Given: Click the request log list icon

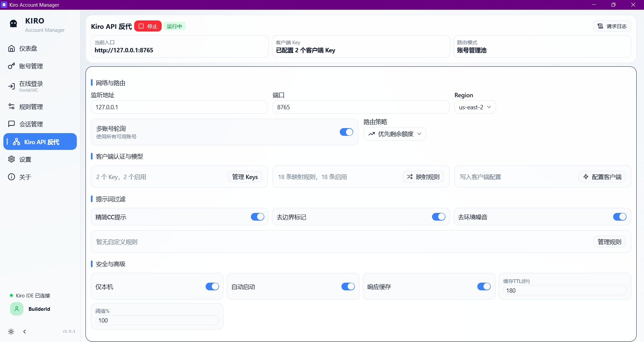Looking at the screenshot, I should 600,26.
